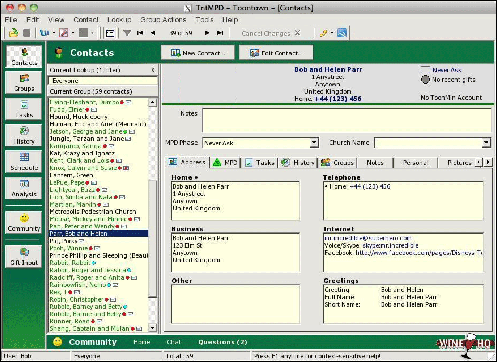The height and width of the screenshot is (362, 497).
Task: Open the Contacts view in sidebar
Action: coord(24,56)
